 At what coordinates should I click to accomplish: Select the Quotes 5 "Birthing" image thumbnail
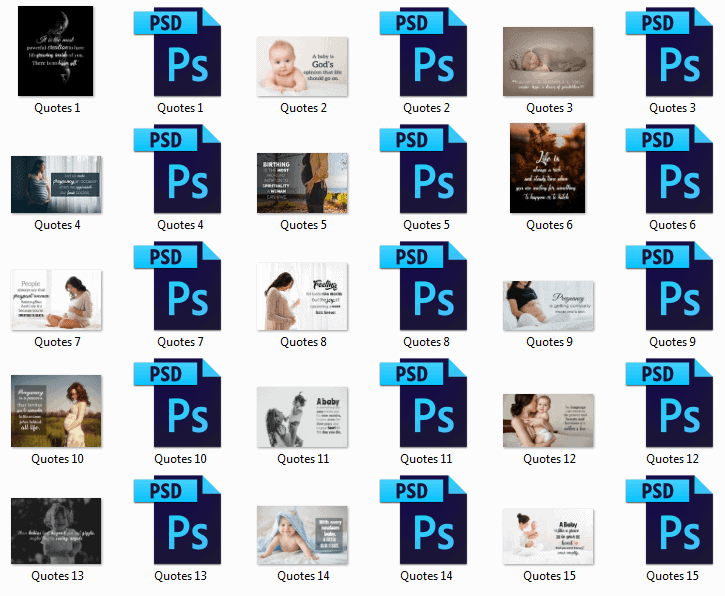[302, 183]
